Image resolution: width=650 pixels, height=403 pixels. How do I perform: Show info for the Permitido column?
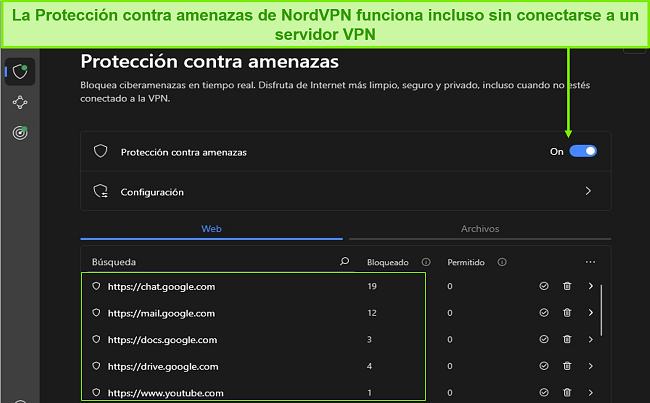[502, 262]
